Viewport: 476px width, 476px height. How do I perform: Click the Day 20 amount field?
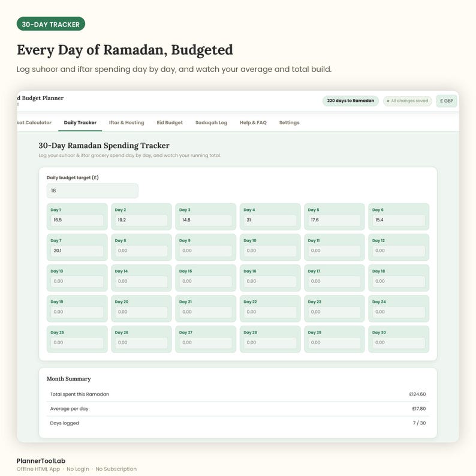click(141, 312)
